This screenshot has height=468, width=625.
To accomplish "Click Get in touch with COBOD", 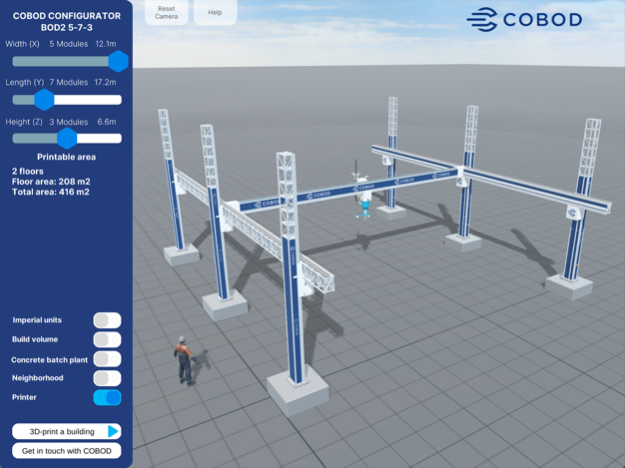I will (x=67, y=451).
